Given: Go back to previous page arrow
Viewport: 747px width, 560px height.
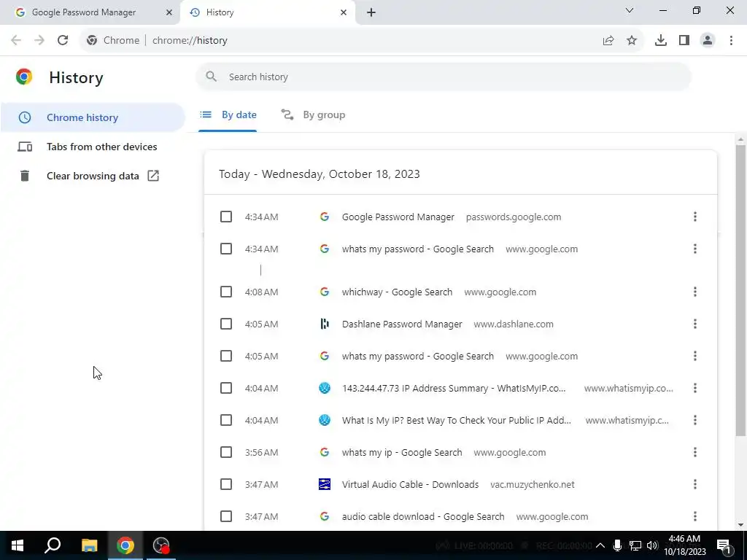Looking at the screenshot, I should click(x=16, y=41).
